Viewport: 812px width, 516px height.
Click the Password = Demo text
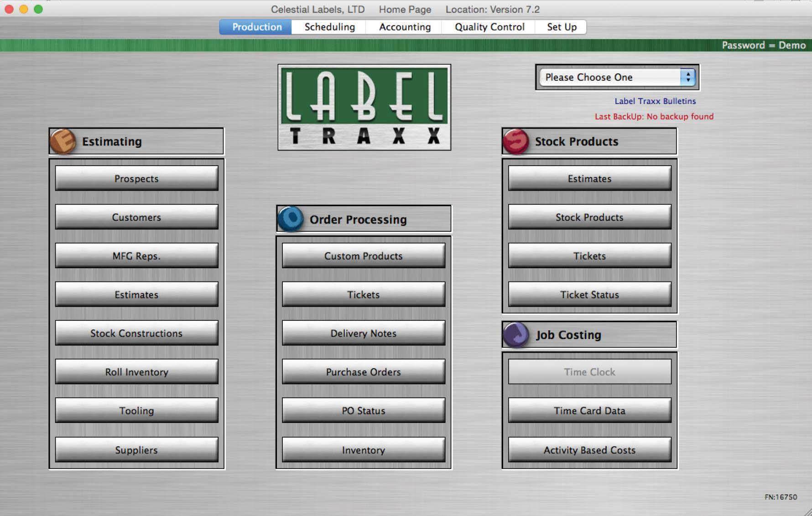[x=763, y=45]
